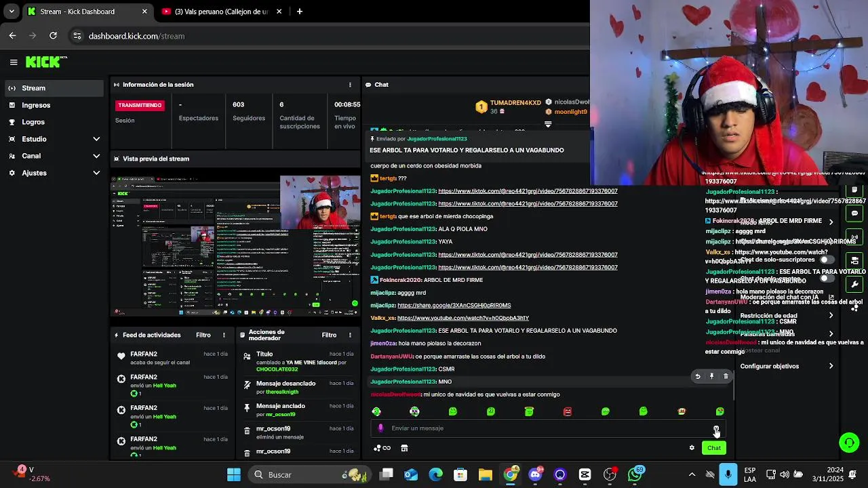Open WhatsApp from the taskbar
The image size is (868, 488).
635,474
